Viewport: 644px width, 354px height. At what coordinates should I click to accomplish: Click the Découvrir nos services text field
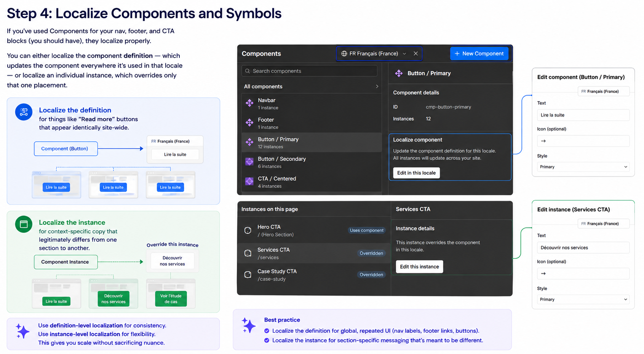click(583, 247)
